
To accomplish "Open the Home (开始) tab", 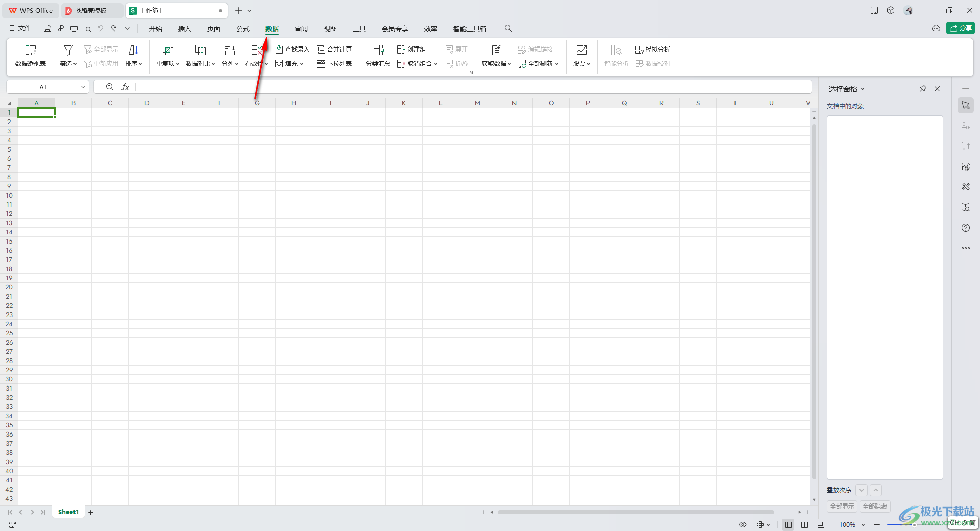I will pyautogui.click(x=156, y=29).
